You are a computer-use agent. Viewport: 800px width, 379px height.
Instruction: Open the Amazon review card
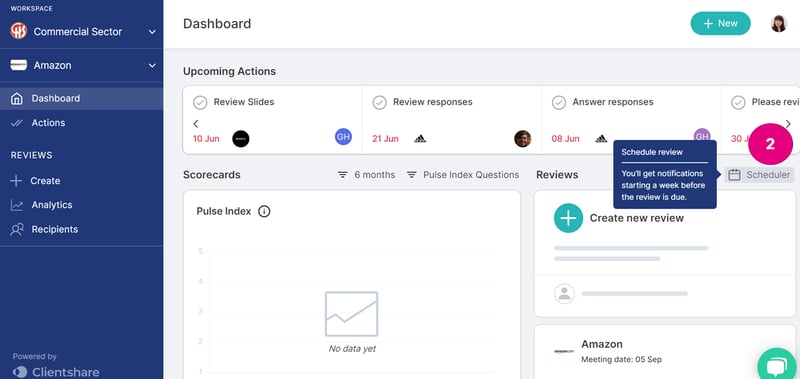tap(665, 351)
